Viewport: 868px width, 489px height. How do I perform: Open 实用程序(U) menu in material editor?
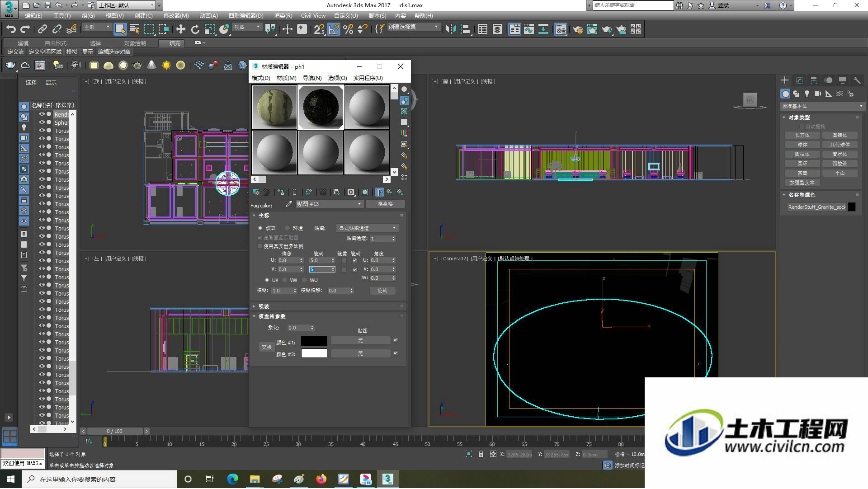tap(368, 78)
